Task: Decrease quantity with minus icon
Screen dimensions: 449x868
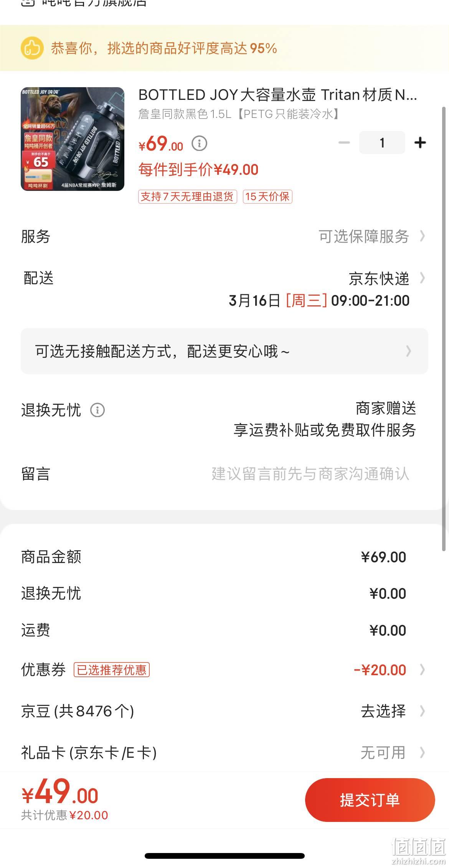Action: [x=344, y=142]
